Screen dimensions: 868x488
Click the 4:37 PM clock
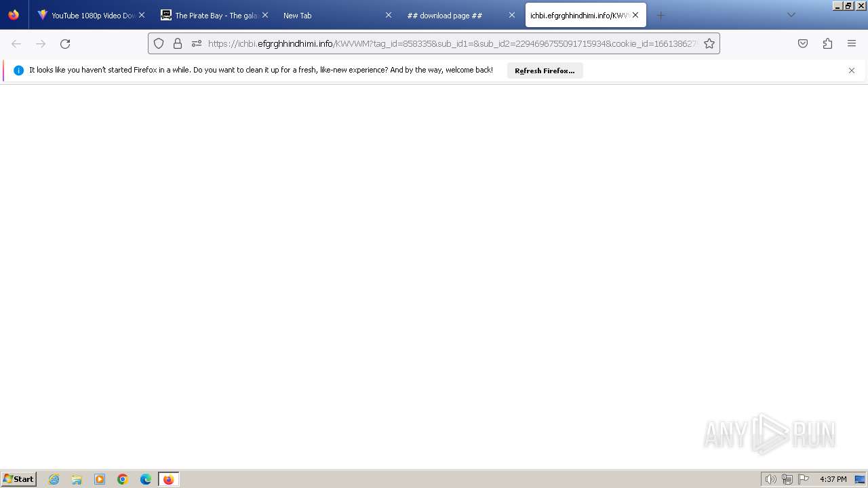point(833,479)
